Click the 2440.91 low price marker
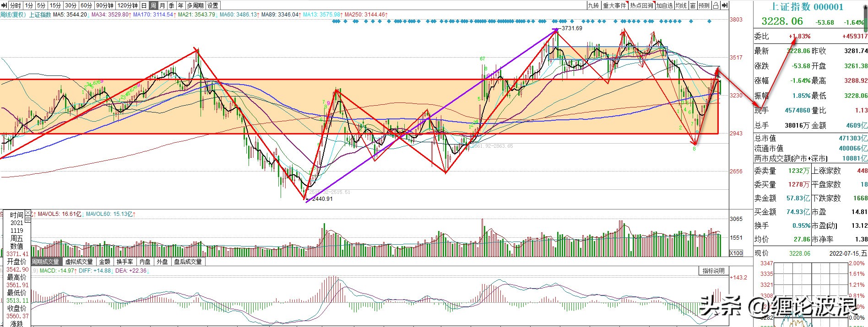 coord(322,199)
